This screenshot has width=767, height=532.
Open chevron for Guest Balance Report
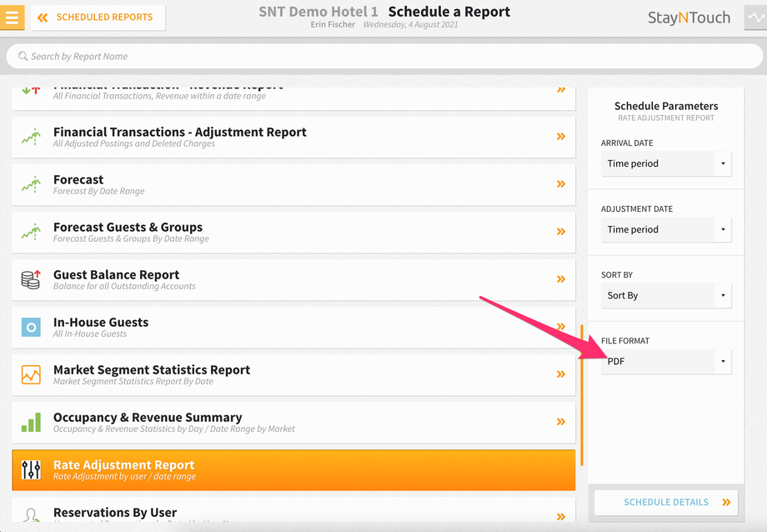pos(561,279)
